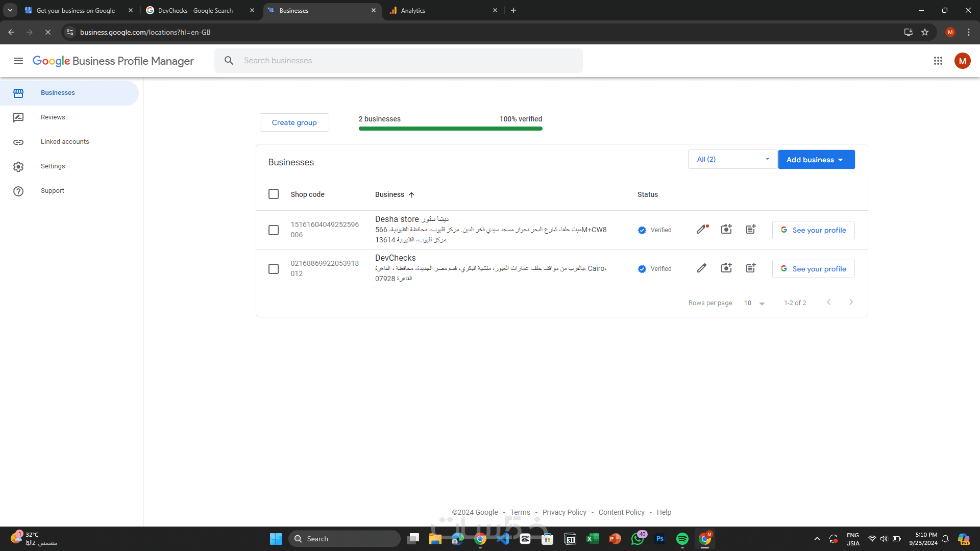
Task: Open Reviews in the left sidebar
Action: point(53,117)
